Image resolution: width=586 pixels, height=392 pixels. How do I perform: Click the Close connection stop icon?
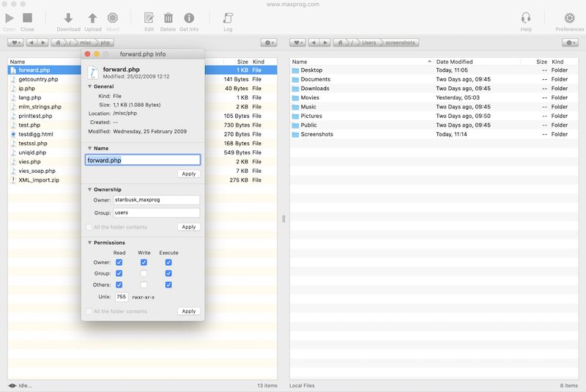pyautogui.click(x=27, y=18)
